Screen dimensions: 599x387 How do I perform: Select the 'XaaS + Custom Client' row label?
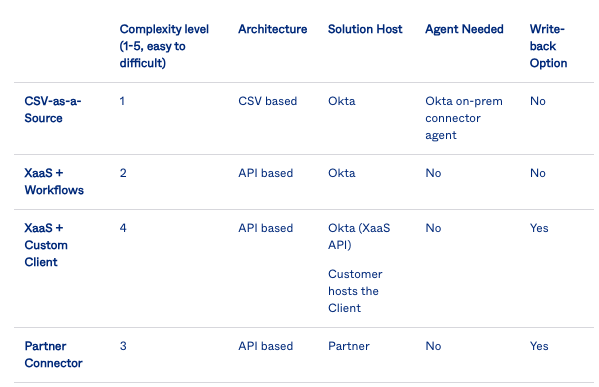(x=46, y=245)
